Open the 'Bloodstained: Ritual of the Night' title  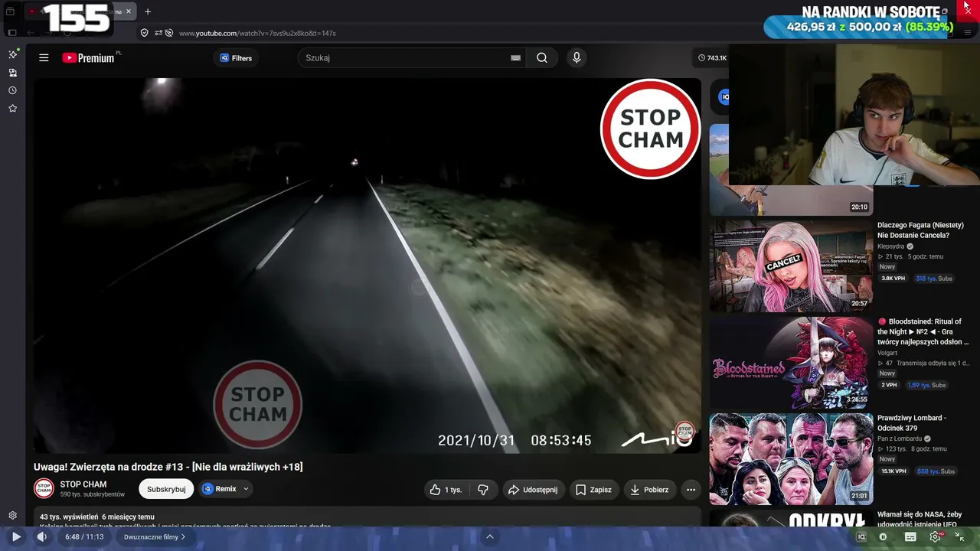(924, 332)
